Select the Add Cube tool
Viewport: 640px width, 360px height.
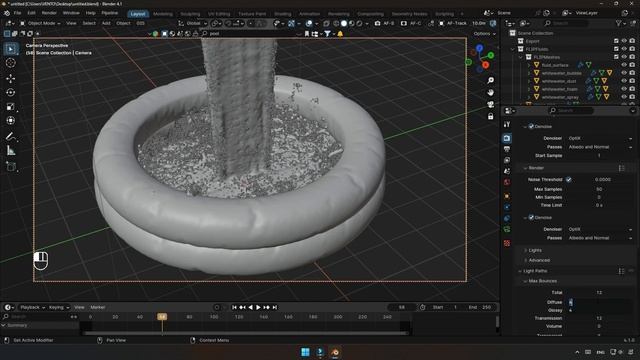(x=11, y=166)
